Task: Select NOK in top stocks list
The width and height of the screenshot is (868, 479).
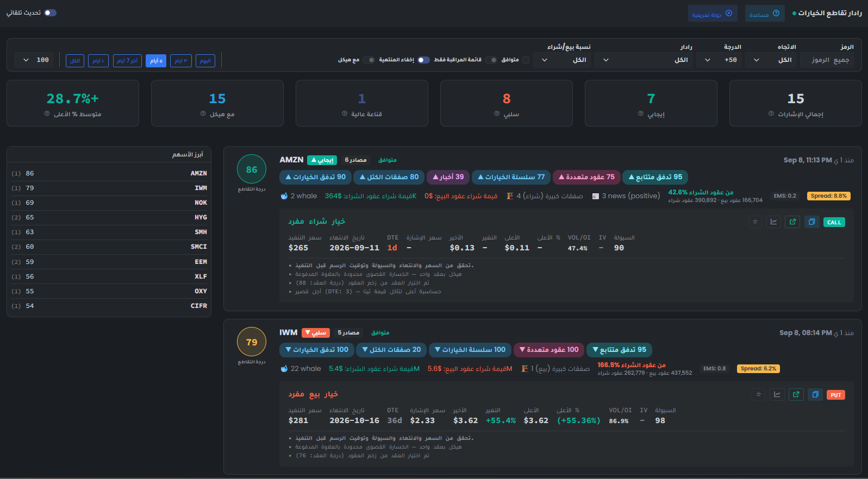Action: click(109, 203)
